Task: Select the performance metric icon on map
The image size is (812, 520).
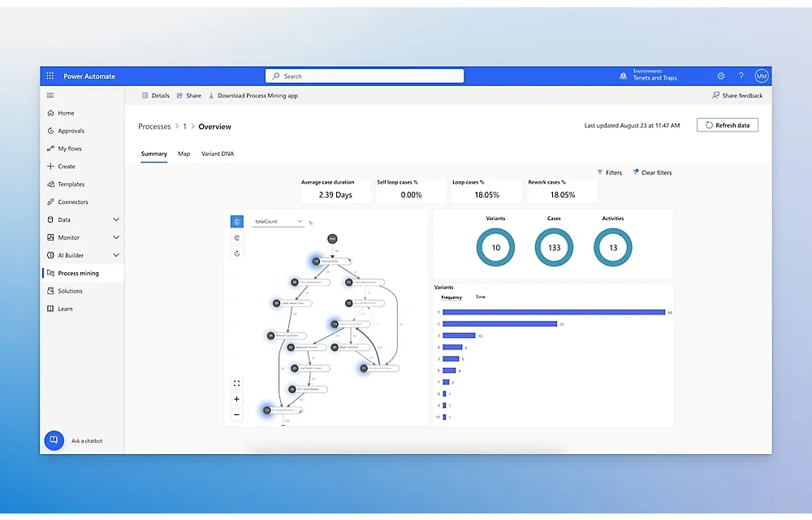Action: [236, 238]
